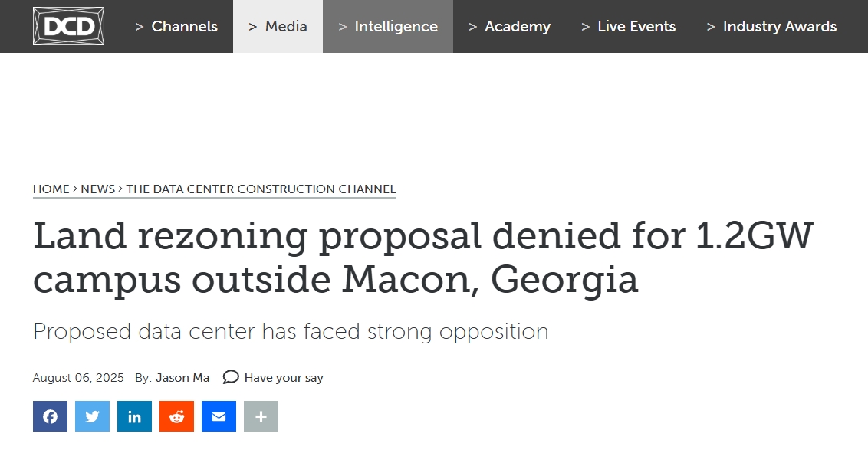The width and height of the screenshot is (868, 473).
Task: Open the Live Events menu
Action: tap(629, 27)
